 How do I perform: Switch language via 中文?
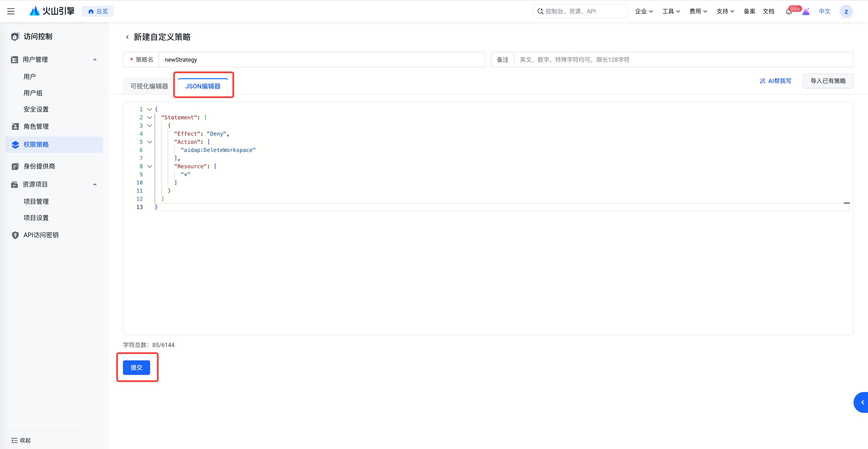(824, 12)
